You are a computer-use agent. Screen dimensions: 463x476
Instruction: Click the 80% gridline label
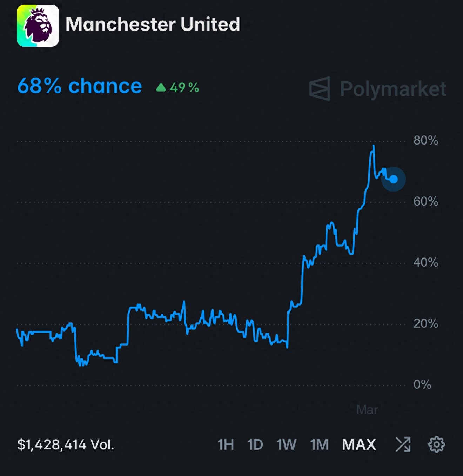pos(425,140)
